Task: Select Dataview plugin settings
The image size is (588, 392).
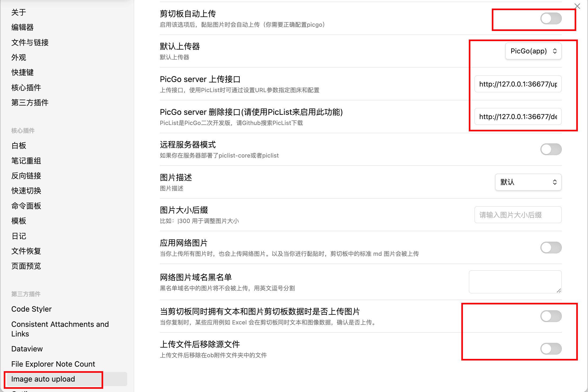Action: point(27,349)
